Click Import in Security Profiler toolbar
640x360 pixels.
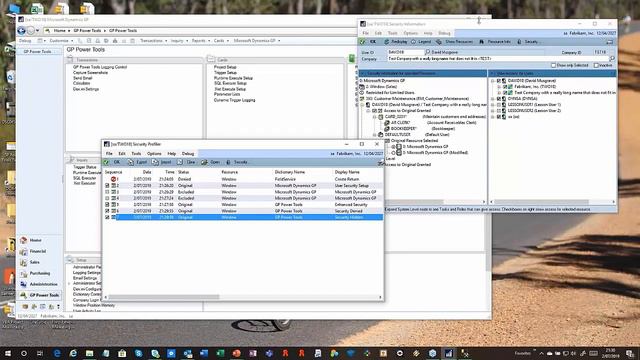pyautogui.click(x=162, y=162)
